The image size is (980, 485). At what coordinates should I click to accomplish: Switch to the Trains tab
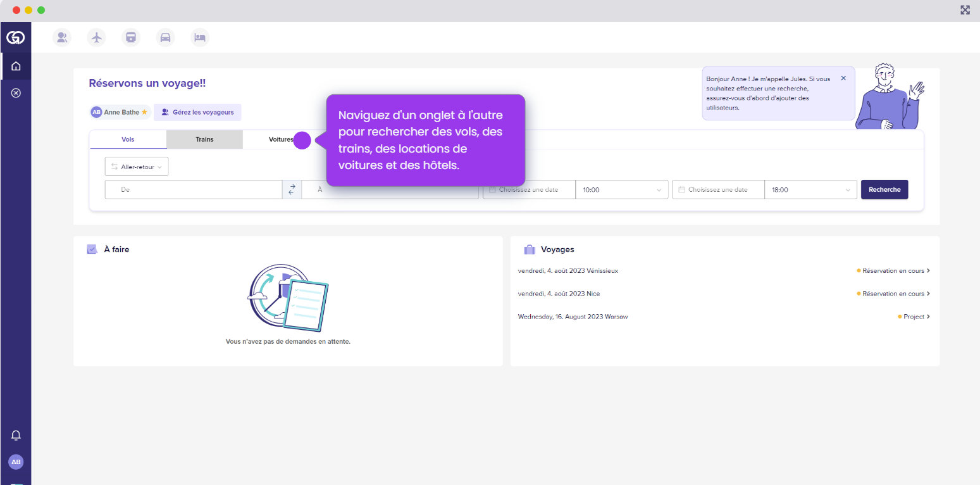[204, 139]
